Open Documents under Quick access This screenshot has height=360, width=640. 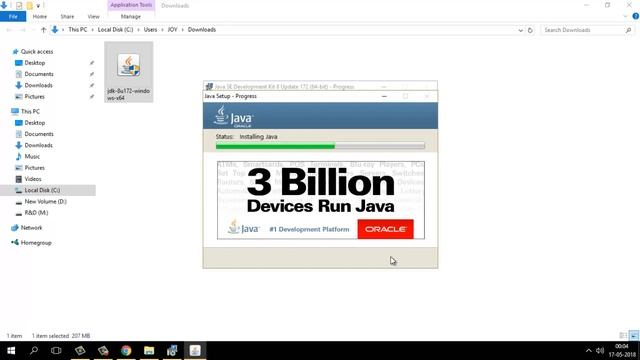tap(39, 74)
